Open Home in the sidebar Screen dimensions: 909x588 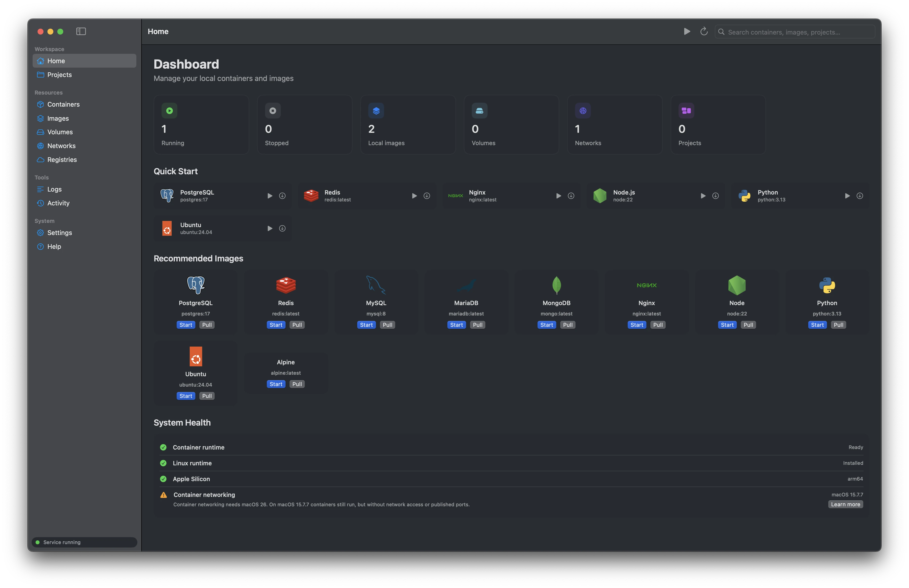pos(84,61)
